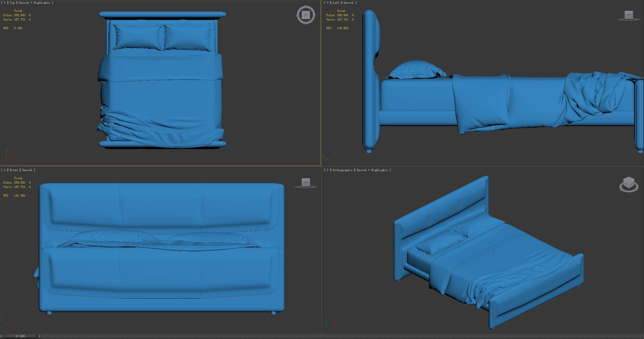This screenshot has height=339, width=644.
Task: Click the time slider showing 0 / 100
Action: click(20, 336)
